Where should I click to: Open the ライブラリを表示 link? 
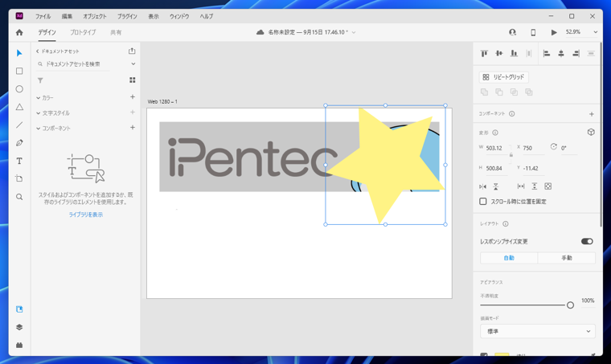coord(86,215)
